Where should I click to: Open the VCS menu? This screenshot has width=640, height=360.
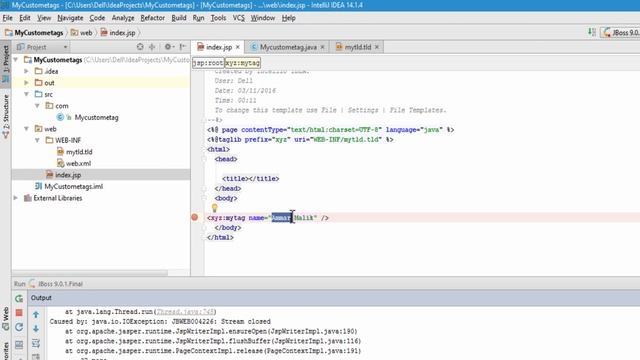(x=238, y=18)
